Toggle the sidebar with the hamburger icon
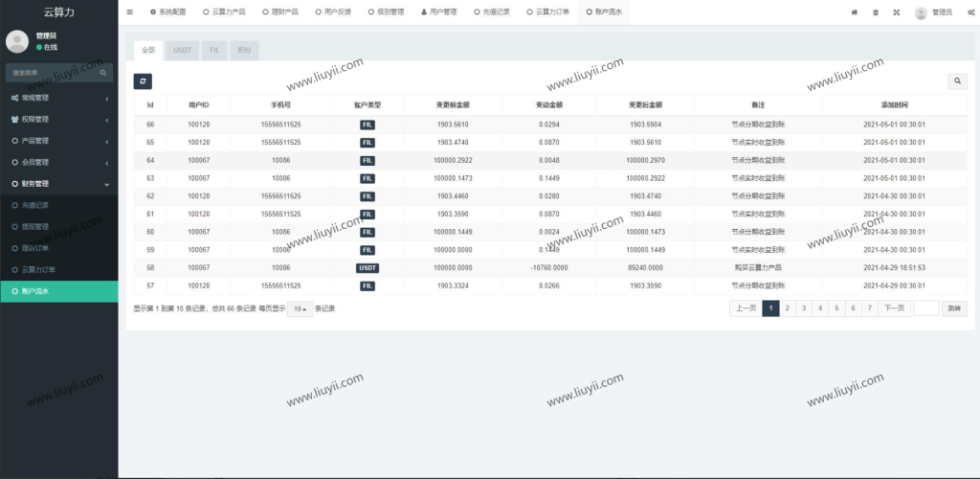Viewport: 980px width, 479px height. (129, 11)
